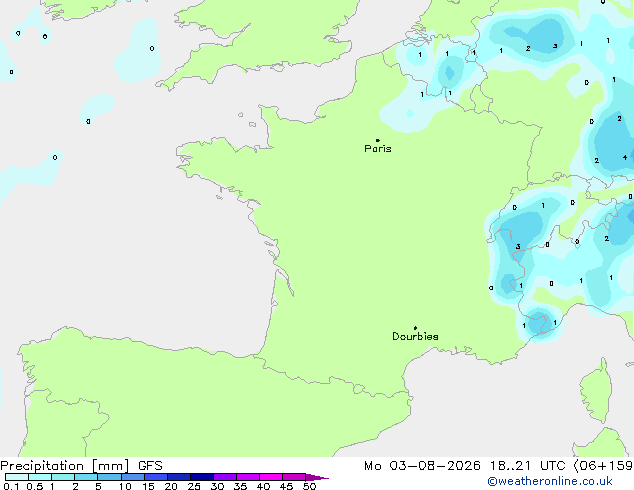
Task: Click the "0.5" legend scale value
Action: 35,486
